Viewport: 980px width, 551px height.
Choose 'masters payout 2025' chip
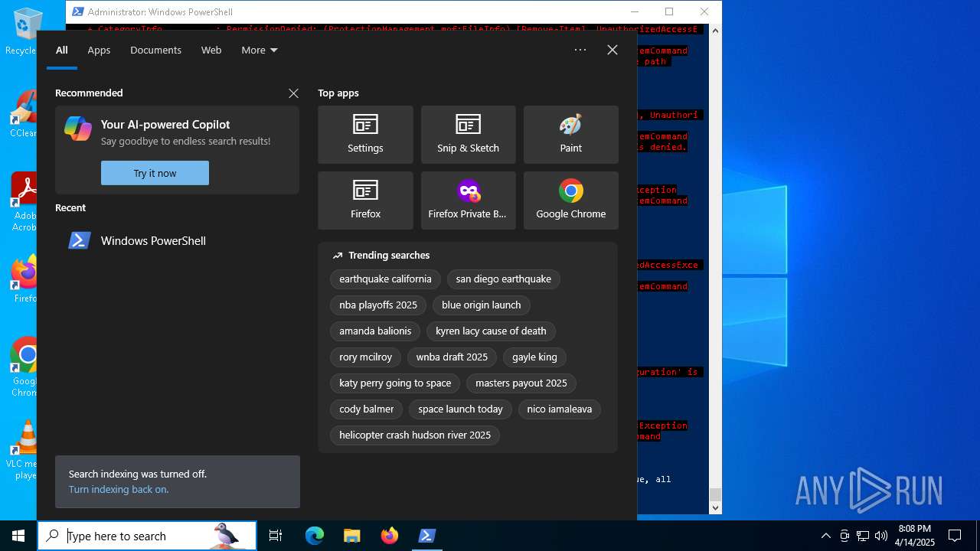click(x=521, y=383)
